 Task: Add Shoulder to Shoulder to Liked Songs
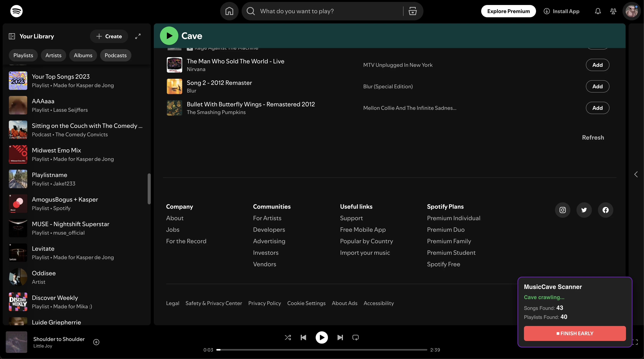click(x=96, y=342)
